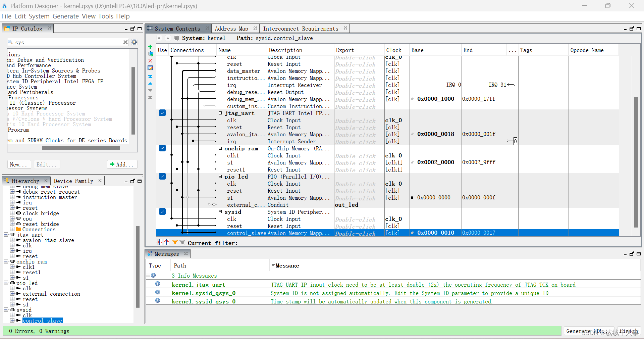Clear the IP Catalog search box with X icon
The image size is (644, 339).
(125, 42)
